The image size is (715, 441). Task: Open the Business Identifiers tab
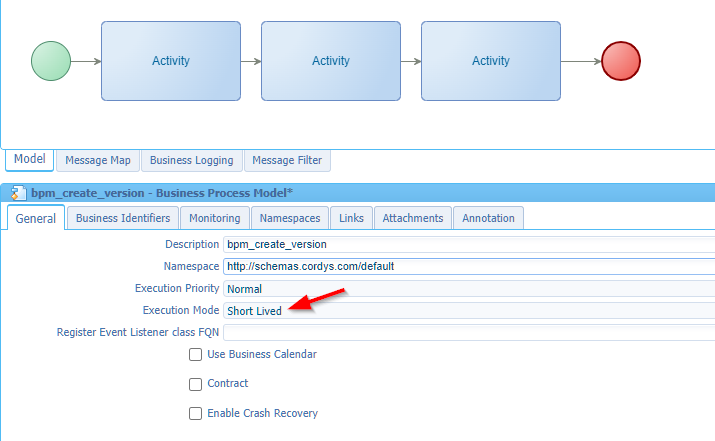124,218
